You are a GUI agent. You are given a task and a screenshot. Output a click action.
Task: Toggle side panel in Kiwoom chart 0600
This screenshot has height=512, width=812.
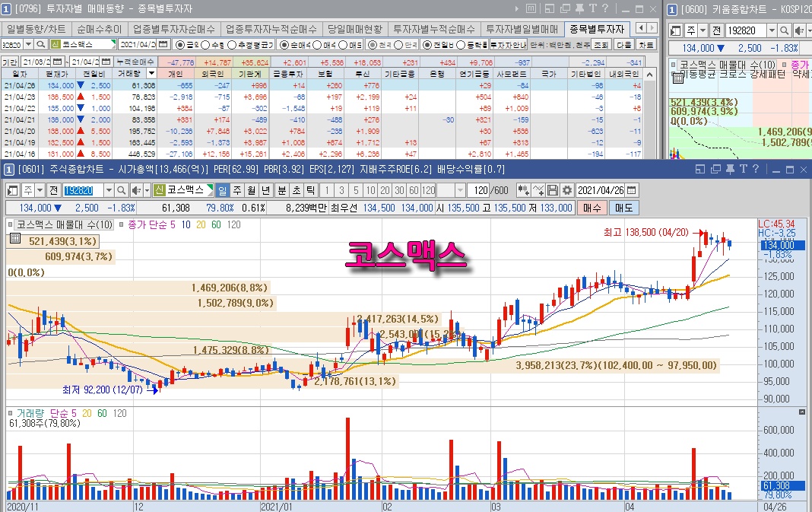coord(675,31)
